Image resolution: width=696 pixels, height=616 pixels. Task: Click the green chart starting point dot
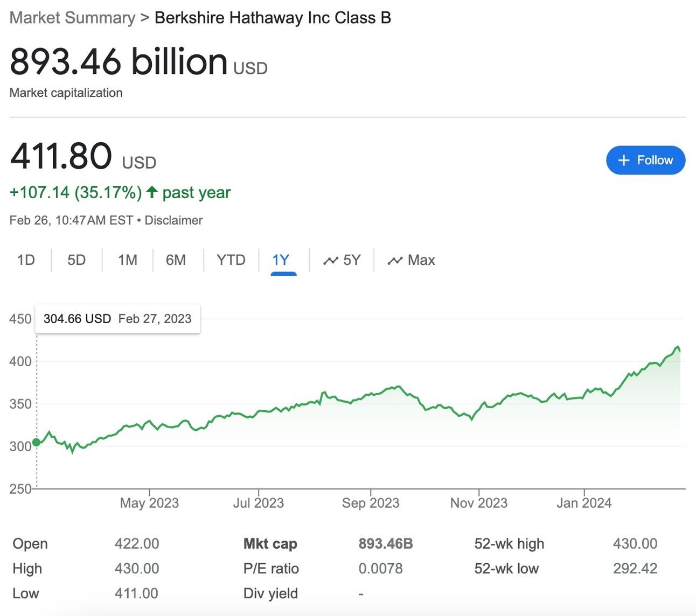[x=36, y=442]
